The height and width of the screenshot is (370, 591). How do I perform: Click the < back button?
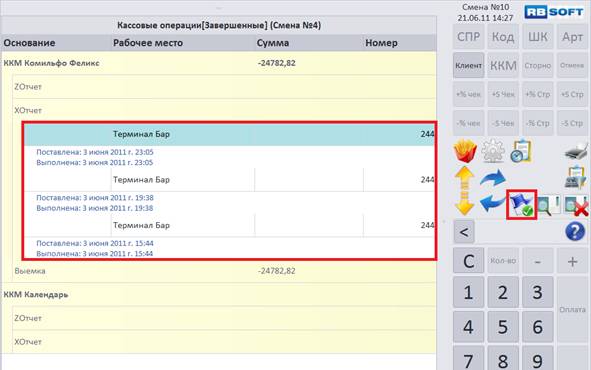[x=464, y=232]
